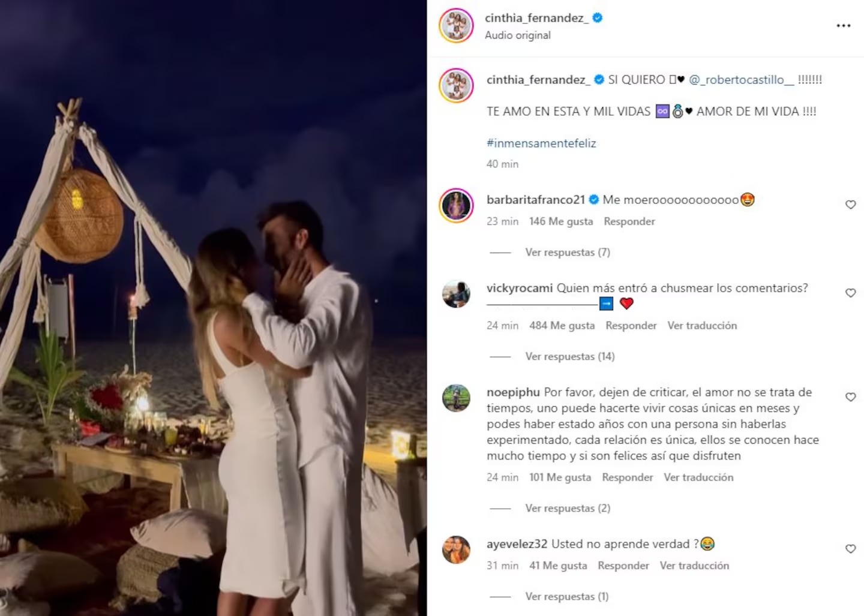
Task: Open the post header profile picture
Action: (x=456, y=26)
